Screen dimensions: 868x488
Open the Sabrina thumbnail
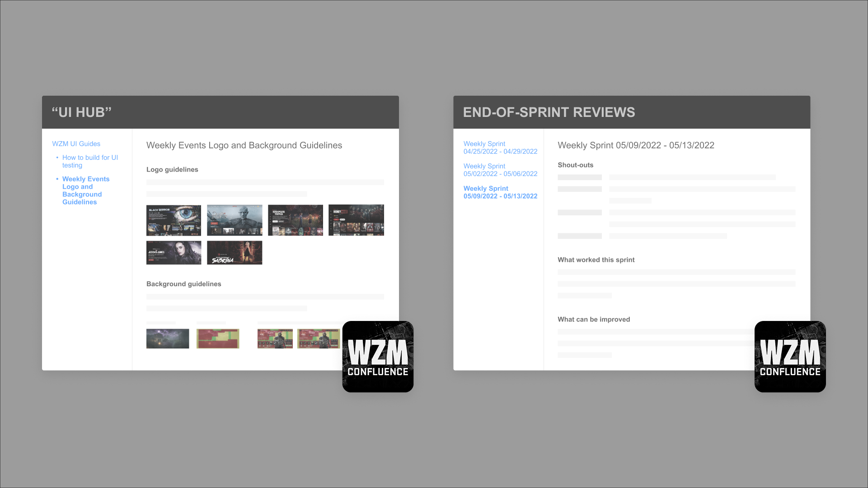coord(235,253)
